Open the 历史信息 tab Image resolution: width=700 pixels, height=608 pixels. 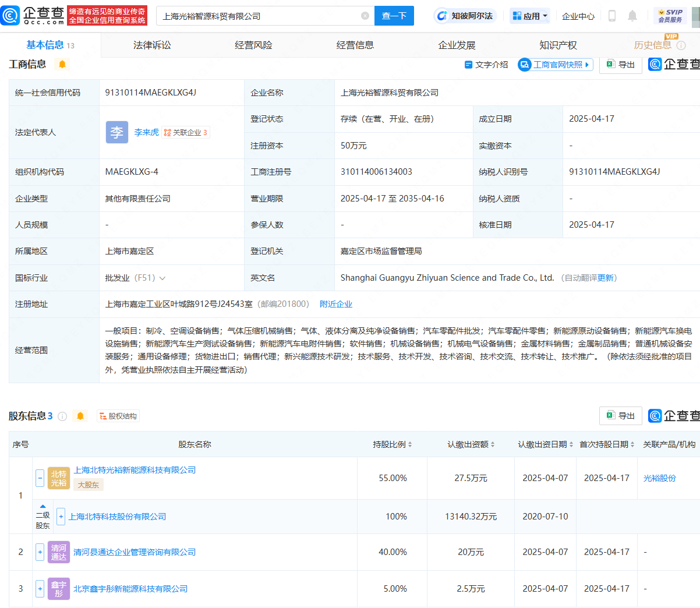coord(652,45)
